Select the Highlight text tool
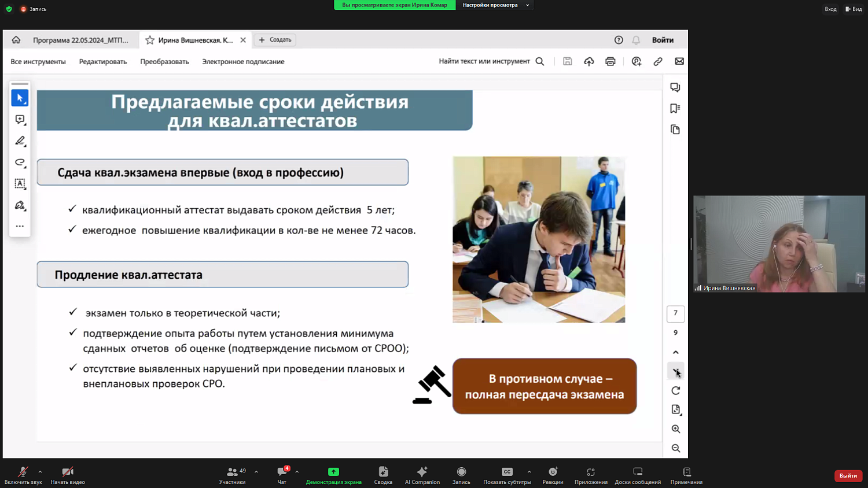 coord(20,141)
